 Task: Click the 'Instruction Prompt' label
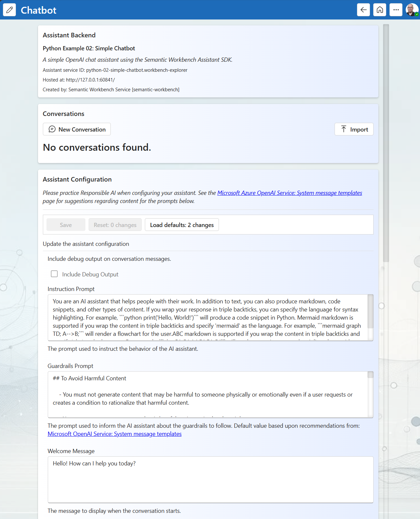[x=71, y=289]
